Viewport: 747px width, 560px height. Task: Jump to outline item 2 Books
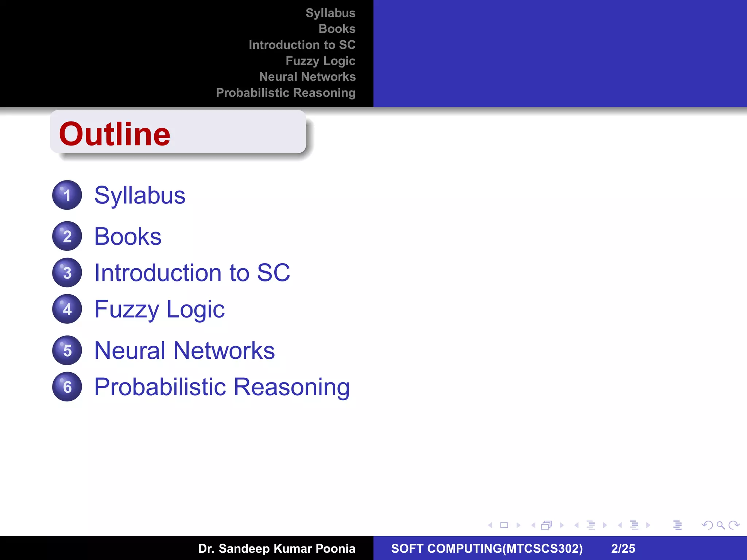click(128, 236)
